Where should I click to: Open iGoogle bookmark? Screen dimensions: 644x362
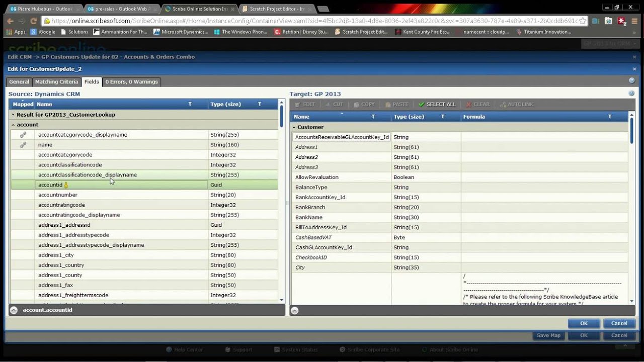[x=43, y=32]
